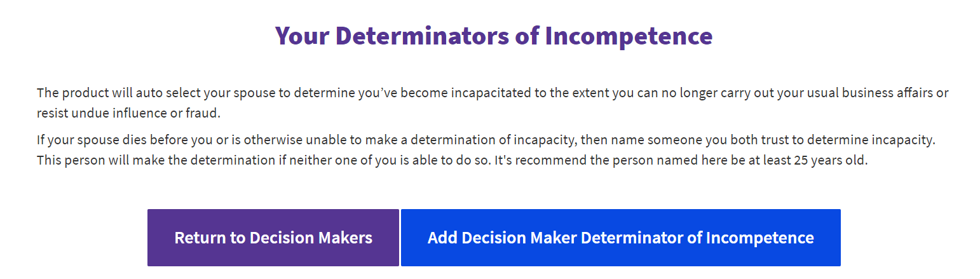Click the word Your in the heading

click(303, 36)
